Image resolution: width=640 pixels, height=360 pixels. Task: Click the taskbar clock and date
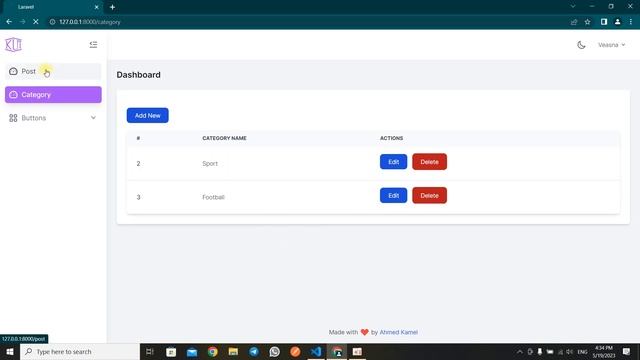coord(604,352)
